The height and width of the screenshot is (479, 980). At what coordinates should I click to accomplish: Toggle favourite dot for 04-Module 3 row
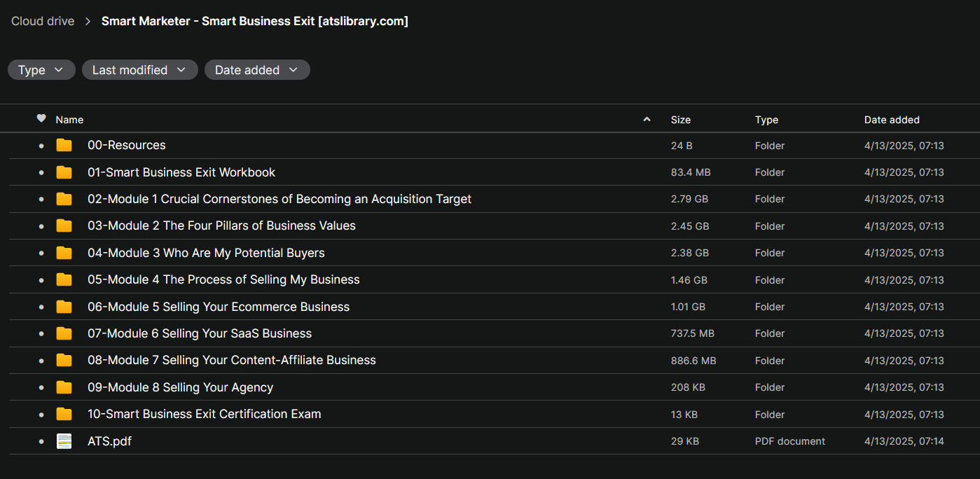41,253
